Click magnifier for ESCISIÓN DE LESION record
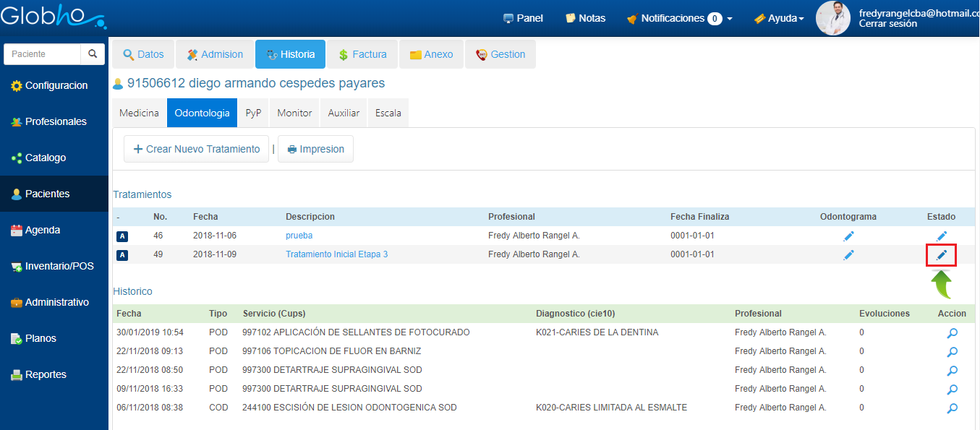 click(952, 408)
